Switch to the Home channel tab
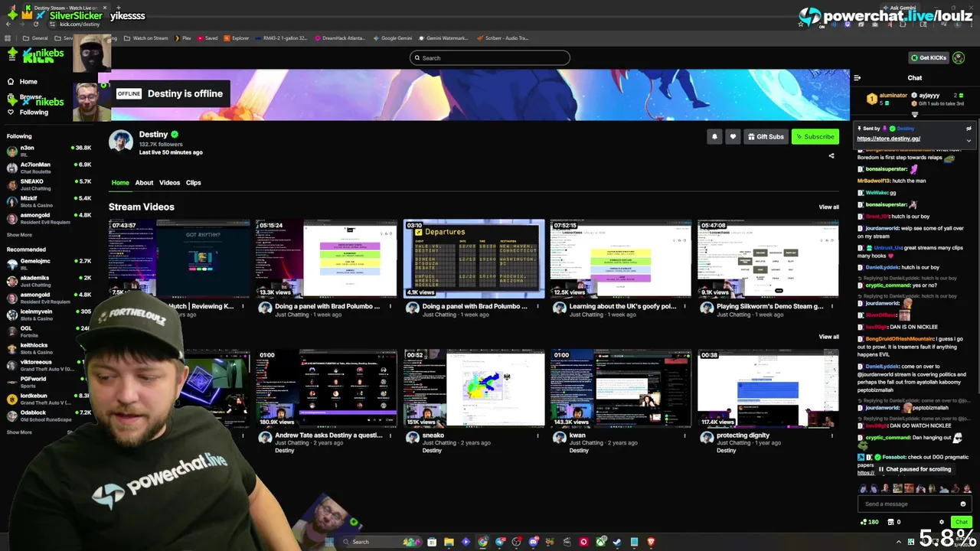The height and width of the screenshot is (551, 980). coord(120,183)
